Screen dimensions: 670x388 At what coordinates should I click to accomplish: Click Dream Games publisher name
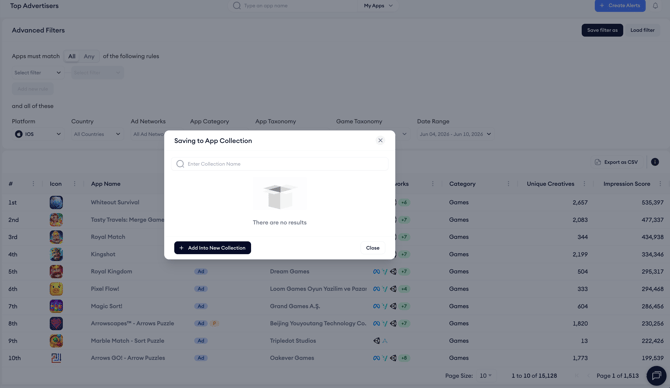(x=289, y=272)
